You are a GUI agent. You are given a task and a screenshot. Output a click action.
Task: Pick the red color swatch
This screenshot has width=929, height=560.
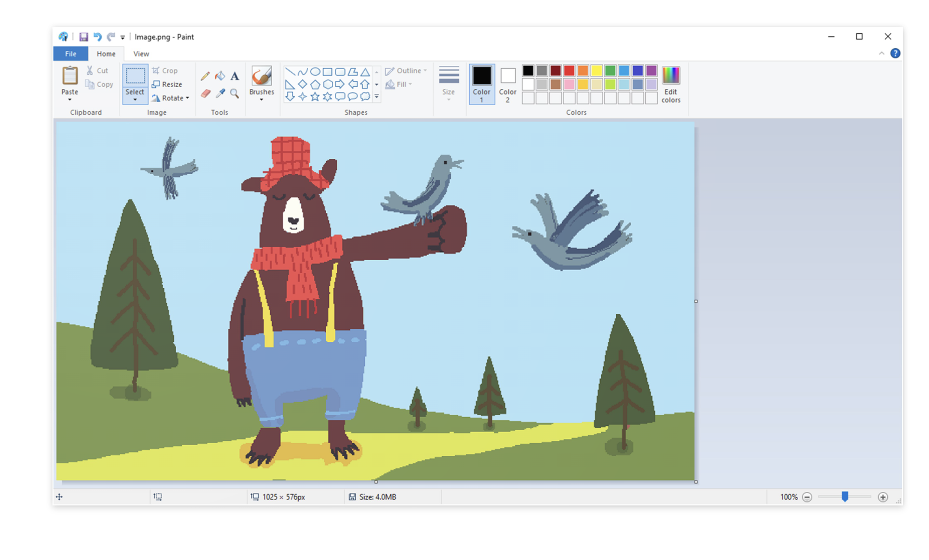tap(569, 70)
